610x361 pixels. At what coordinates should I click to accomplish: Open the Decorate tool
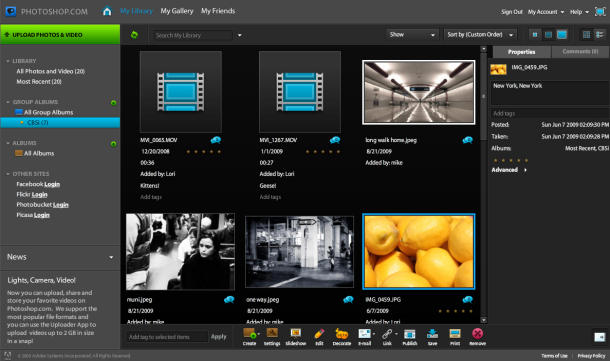(x=342, y=334)
